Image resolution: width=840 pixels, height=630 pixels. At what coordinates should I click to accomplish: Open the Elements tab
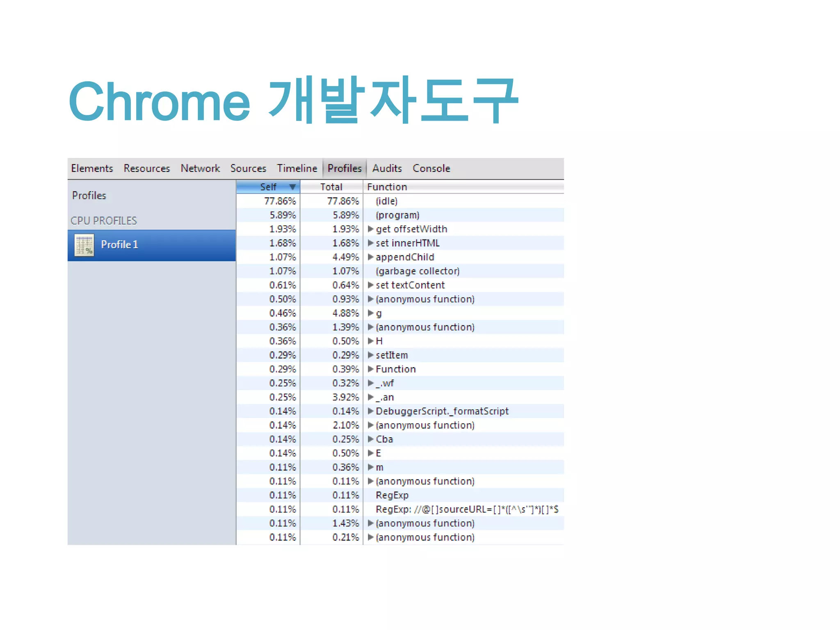[92, 169]
